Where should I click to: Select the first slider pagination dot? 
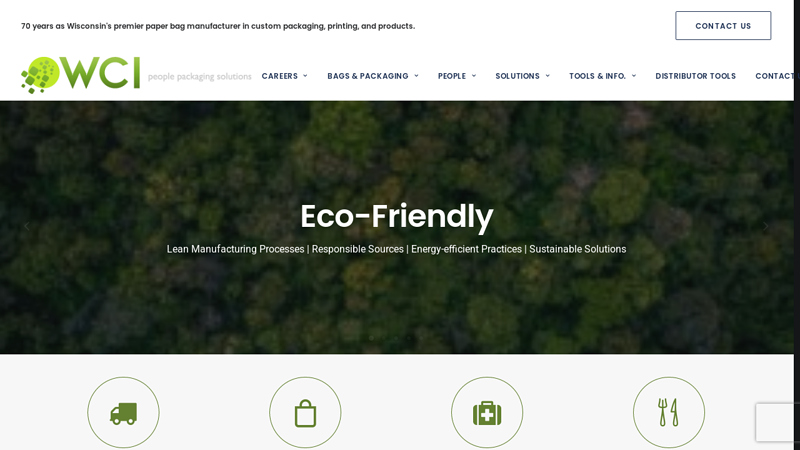click(371, 338)
